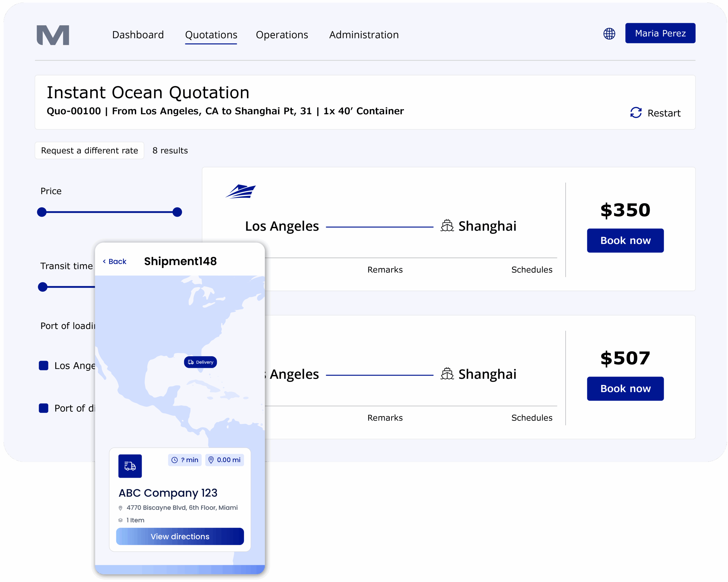Tap the blue truck icon tile
This screenshot has height=582, width=728.
(x=130, y=466)
